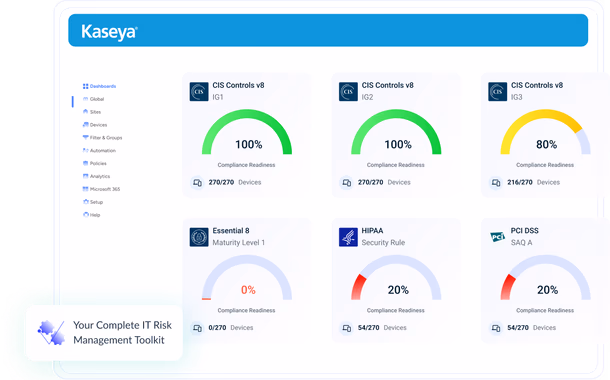Click devices icon on HIPAA card
Image resolution: width=610 pixels, height=380 pixels.
[x=347, y=328]
